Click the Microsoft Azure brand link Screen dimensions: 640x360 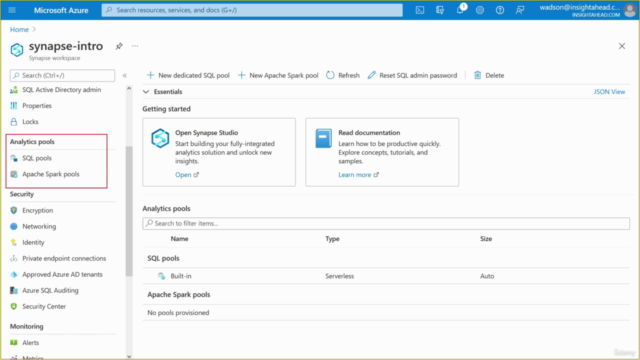pos(61,10)
